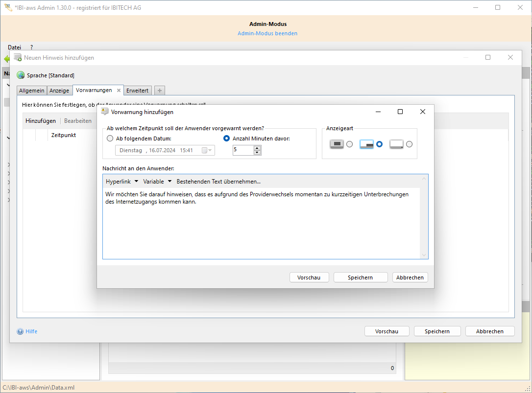
Task: Expand the Variable dropdown menu
Action: tap(157, 182)
